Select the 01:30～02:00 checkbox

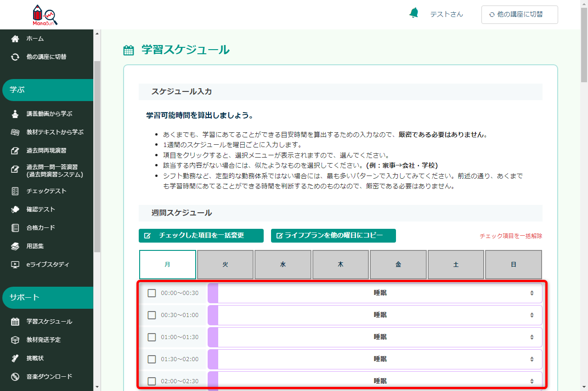152,359
